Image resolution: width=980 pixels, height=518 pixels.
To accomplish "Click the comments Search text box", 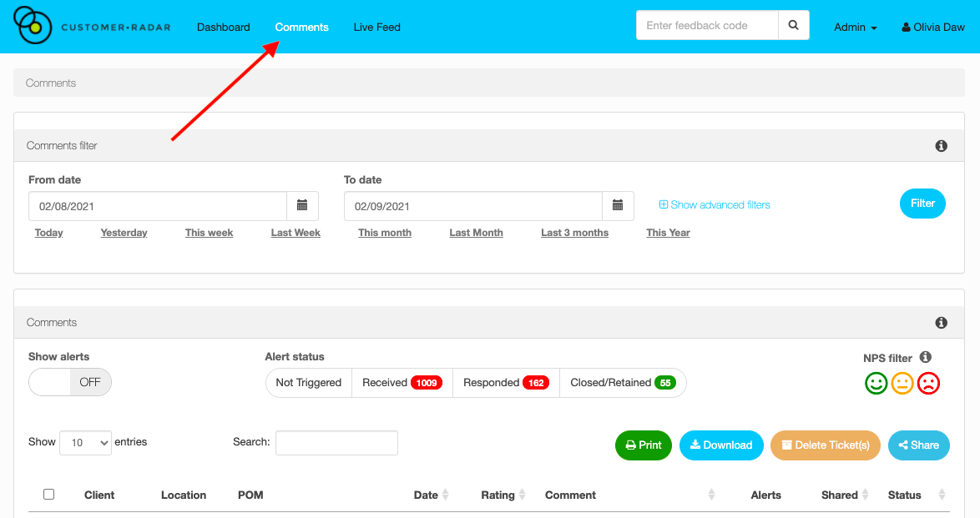I will click(337, 442).
